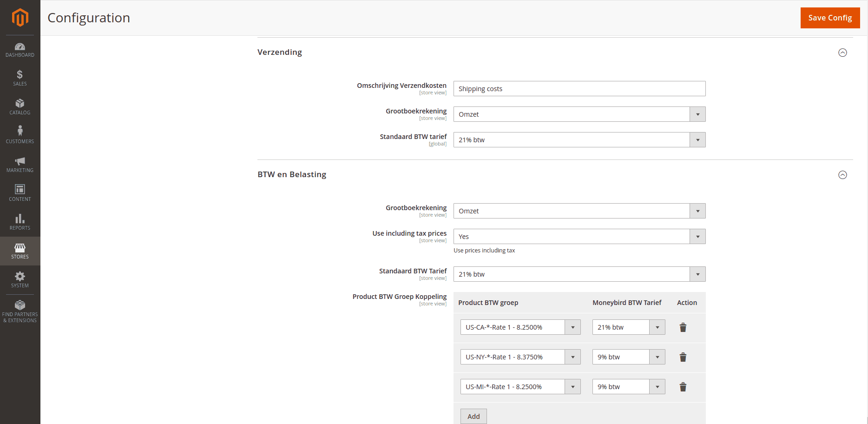Open Moneybird tarief dropdown for US-CA row
Image resolution: width=868 pixels, height=424 pixels.
629,327
